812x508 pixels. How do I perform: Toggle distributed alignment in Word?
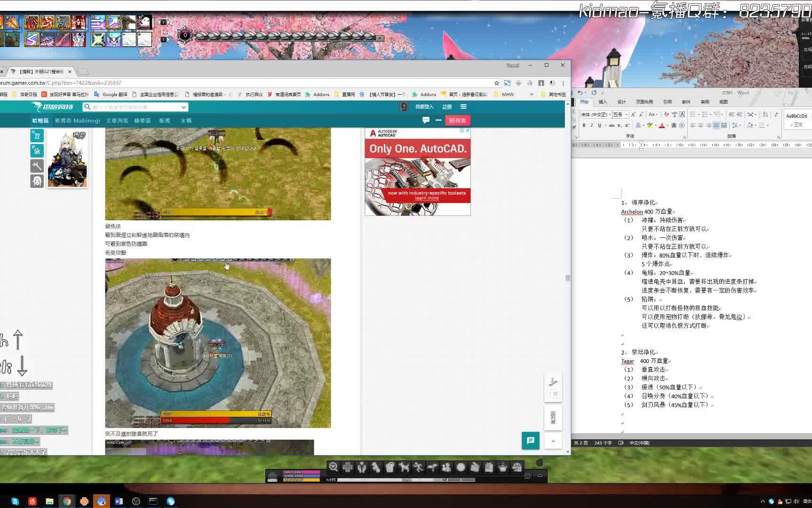(x=724, y=125)
